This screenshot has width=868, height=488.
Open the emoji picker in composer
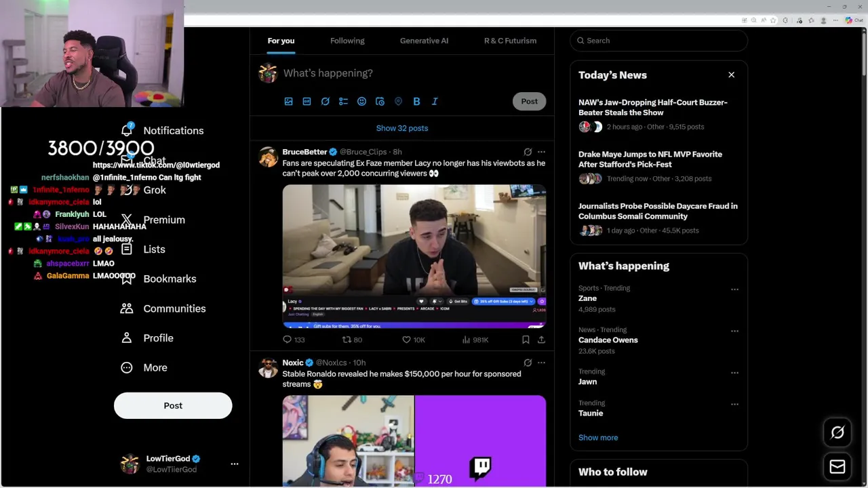pos(361,102)
